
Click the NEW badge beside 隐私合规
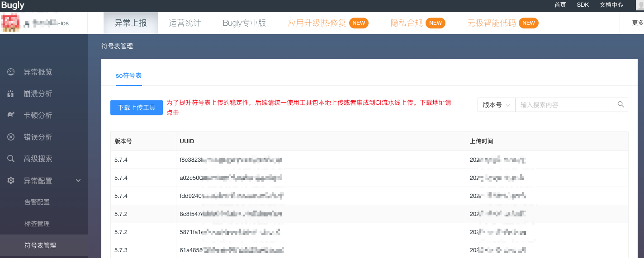point(436,23)
